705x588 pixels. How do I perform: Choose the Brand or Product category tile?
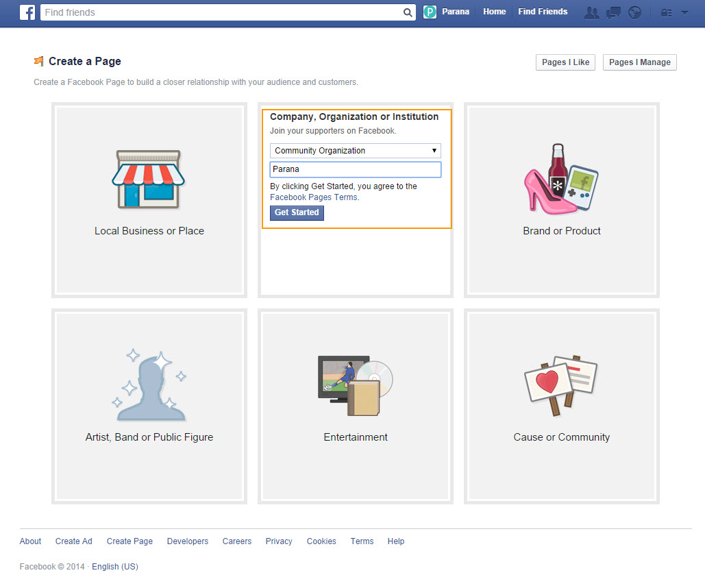coord(561,199)
